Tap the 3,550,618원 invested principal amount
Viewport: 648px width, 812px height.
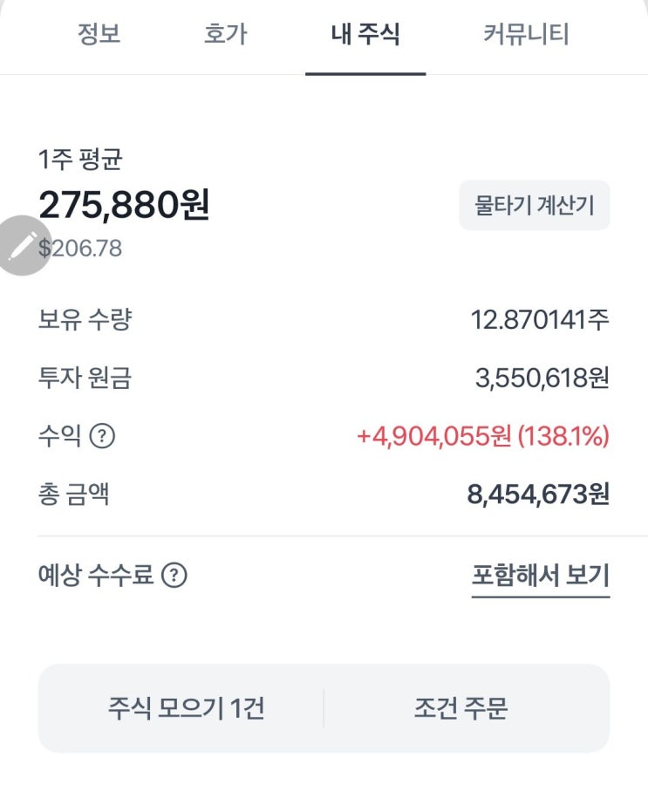[x=542, y=378]
